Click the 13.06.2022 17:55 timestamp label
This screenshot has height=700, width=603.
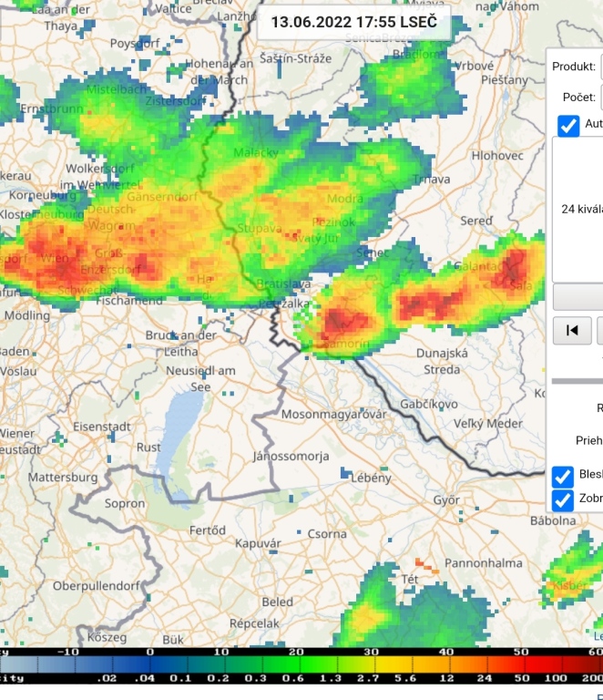(x=353, y=22)
